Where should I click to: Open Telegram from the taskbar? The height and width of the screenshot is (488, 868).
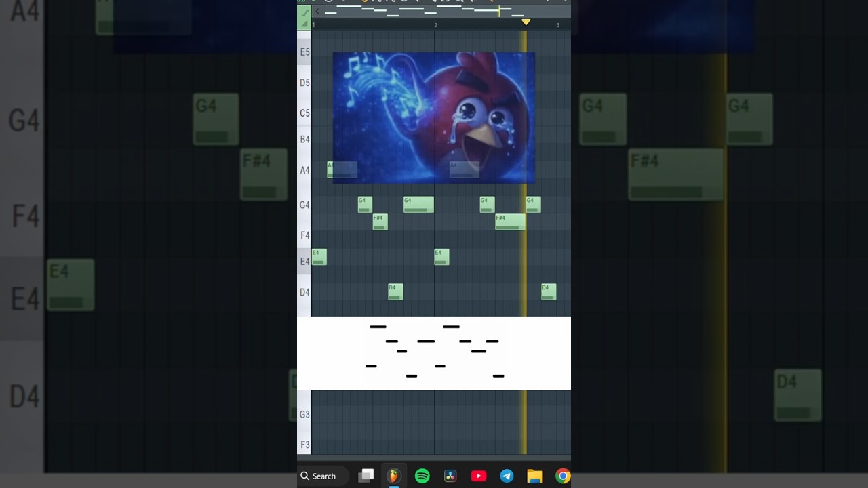coord(507,476)
